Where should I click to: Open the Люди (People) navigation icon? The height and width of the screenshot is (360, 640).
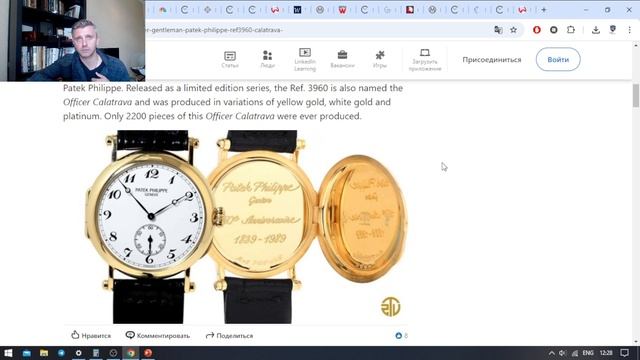coord(267,60)
